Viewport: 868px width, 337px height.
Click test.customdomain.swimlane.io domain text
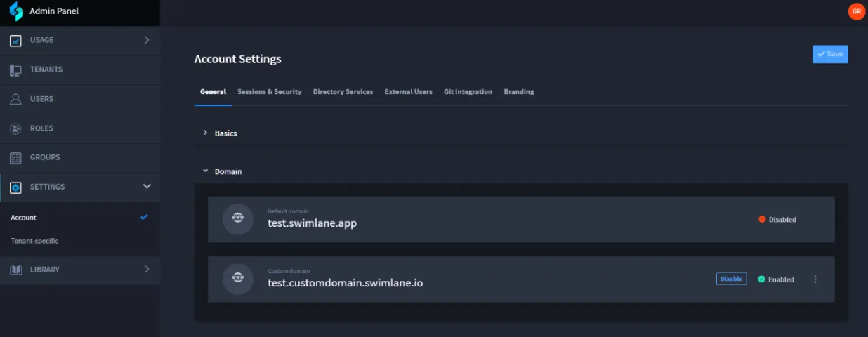(x=346, y=283)
